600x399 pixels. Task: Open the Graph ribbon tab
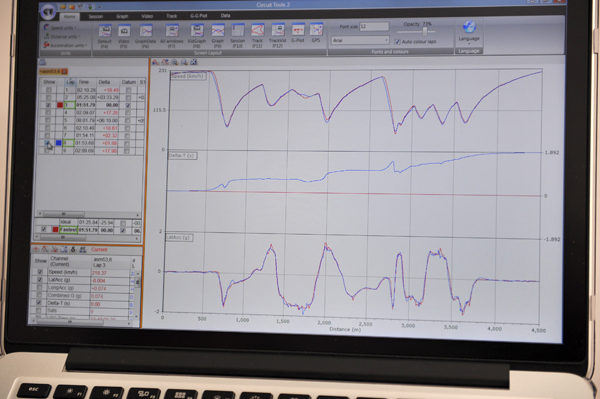(122, 16)
